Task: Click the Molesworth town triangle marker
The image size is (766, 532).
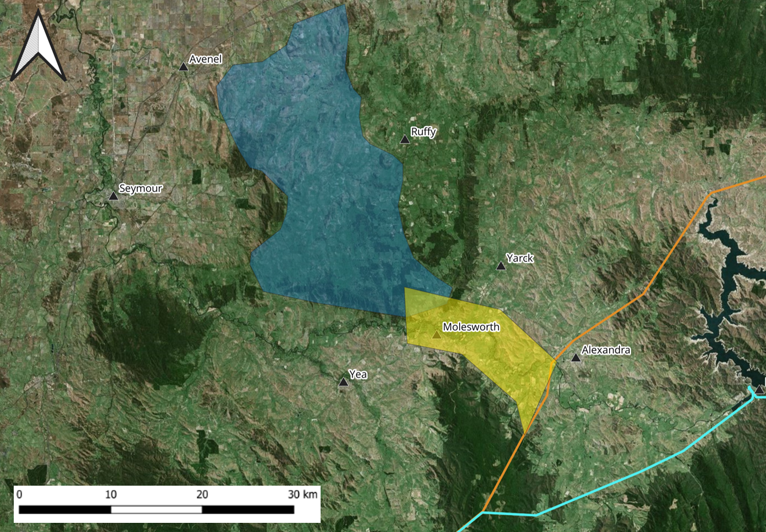Action: (x=437, y=334)
